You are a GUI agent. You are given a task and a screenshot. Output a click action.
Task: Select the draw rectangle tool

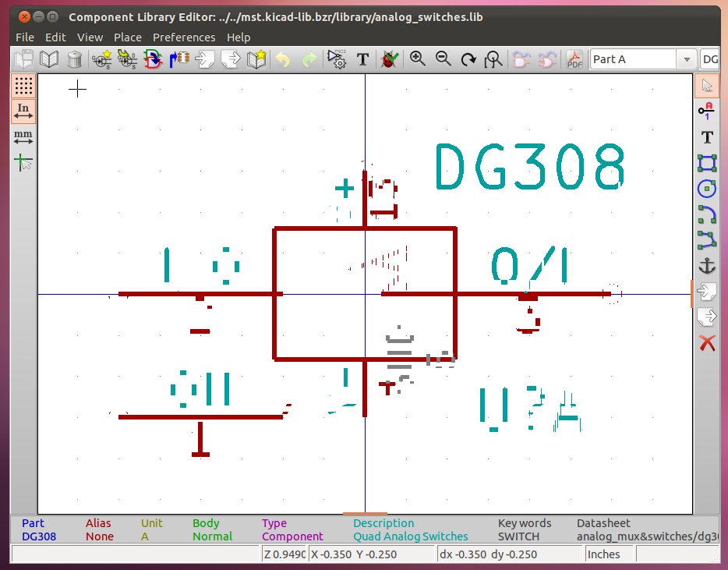point(707,163)
